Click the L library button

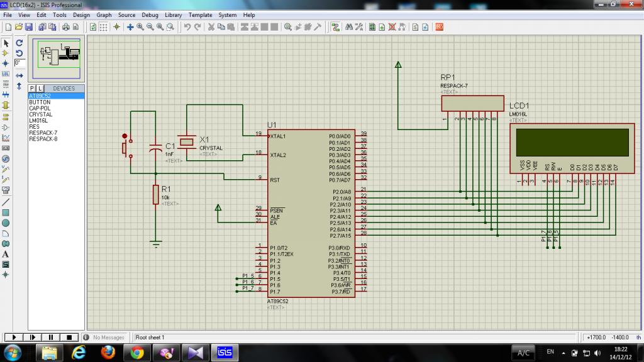[40, 88]
